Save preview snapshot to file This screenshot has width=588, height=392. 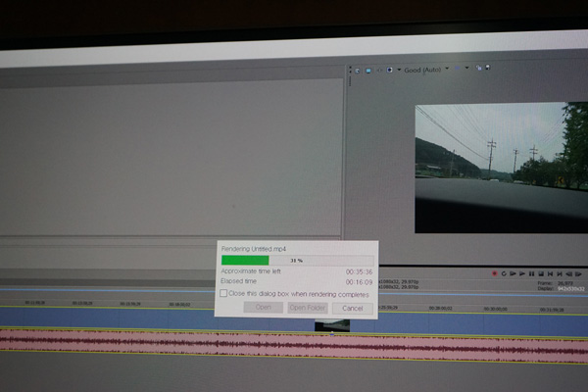[x=487, y=68]
